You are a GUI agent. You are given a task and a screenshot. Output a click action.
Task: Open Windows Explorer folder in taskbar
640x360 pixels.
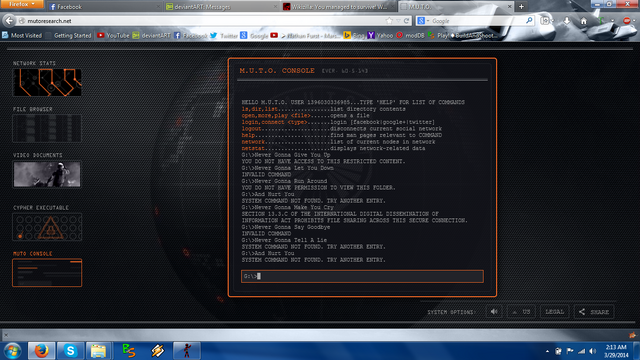pyautogui.click(x=98, y=351)
